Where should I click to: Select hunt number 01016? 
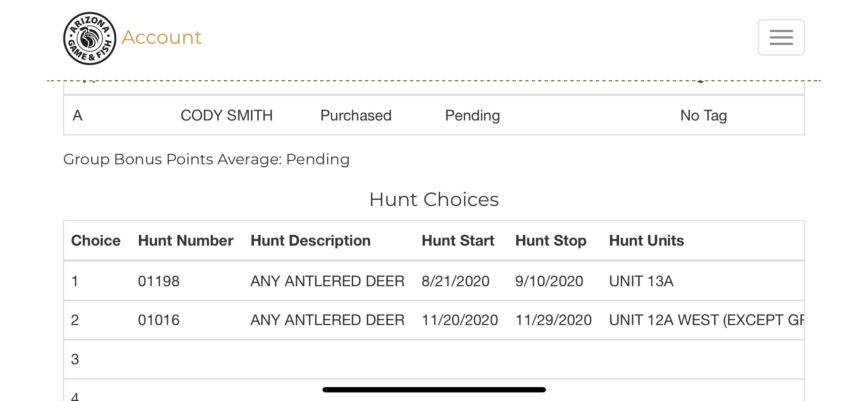point(159,320)
